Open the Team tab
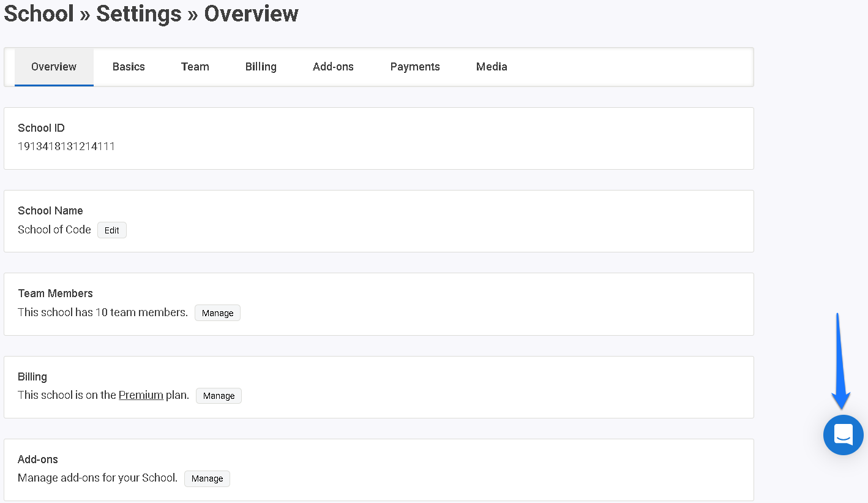Viewport: 868px width, 503px height. click(195, 67)
